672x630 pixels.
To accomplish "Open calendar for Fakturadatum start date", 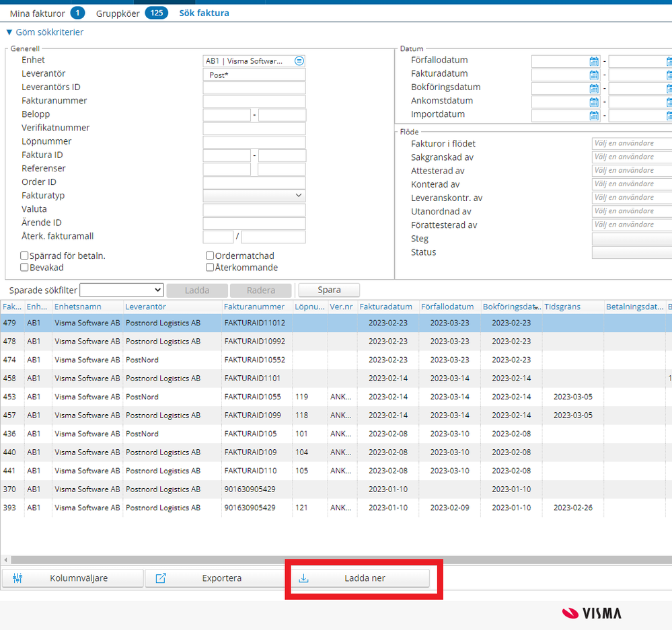I will point(593,75).
